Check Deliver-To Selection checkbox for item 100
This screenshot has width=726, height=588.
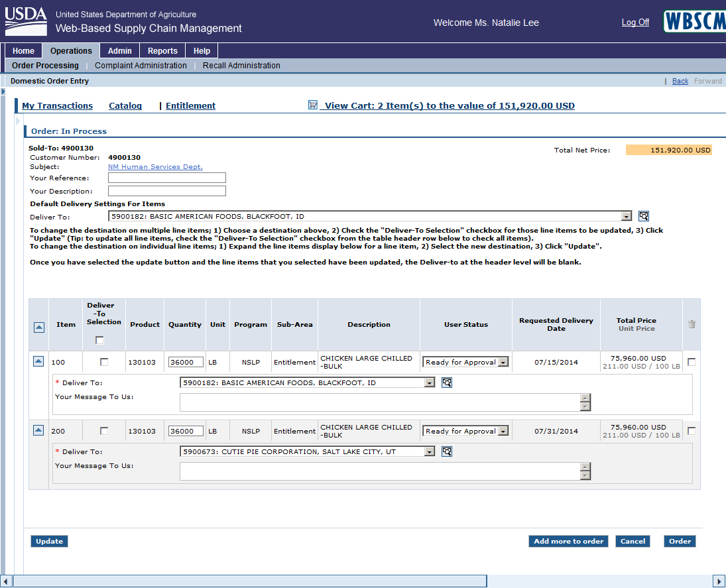pos(104,362)
